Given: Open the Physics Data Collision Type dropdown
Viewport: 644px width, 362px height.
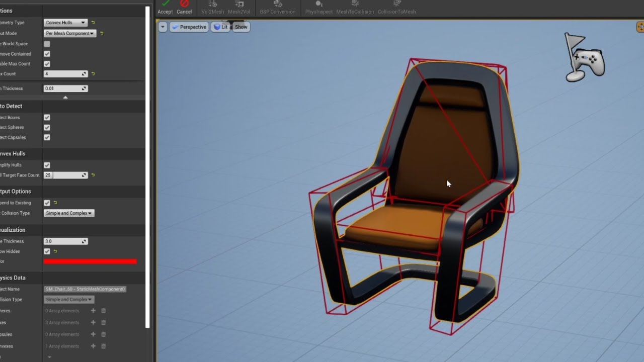Looking at the screenshot, I should tap(69, 300).
